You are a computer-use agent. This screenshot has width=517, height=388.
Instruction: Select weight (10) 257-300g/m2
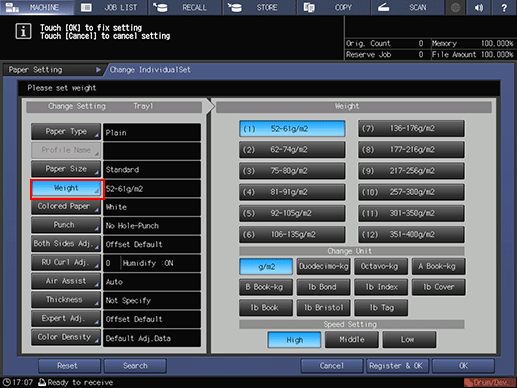click(x=411, y=192)
